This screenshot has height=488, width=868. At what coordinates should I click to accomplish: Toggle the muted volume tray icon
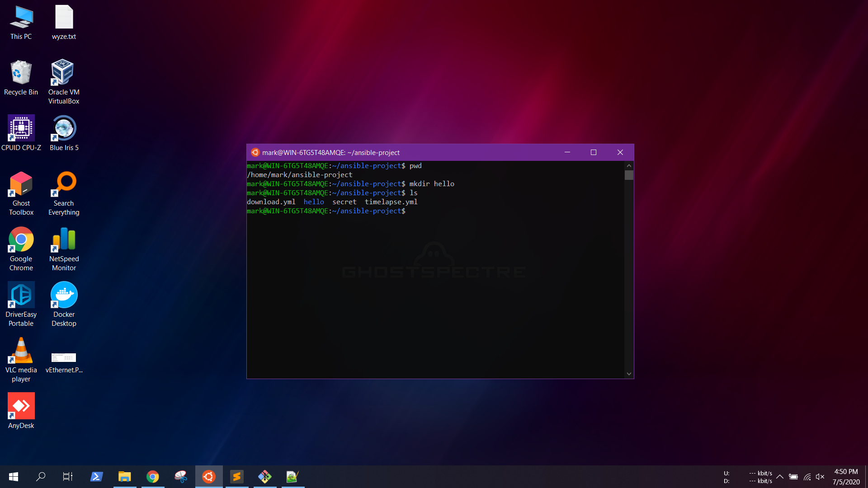point(821,477)
